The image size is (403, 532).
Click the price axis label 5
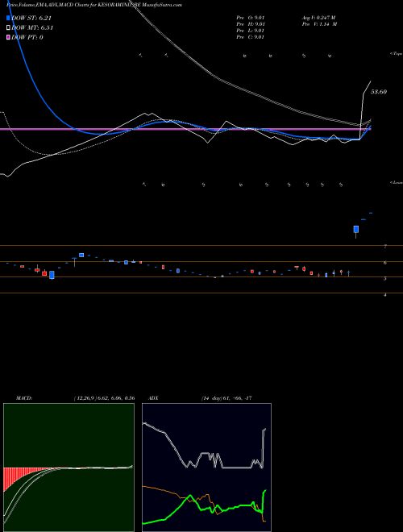point(385,279)
